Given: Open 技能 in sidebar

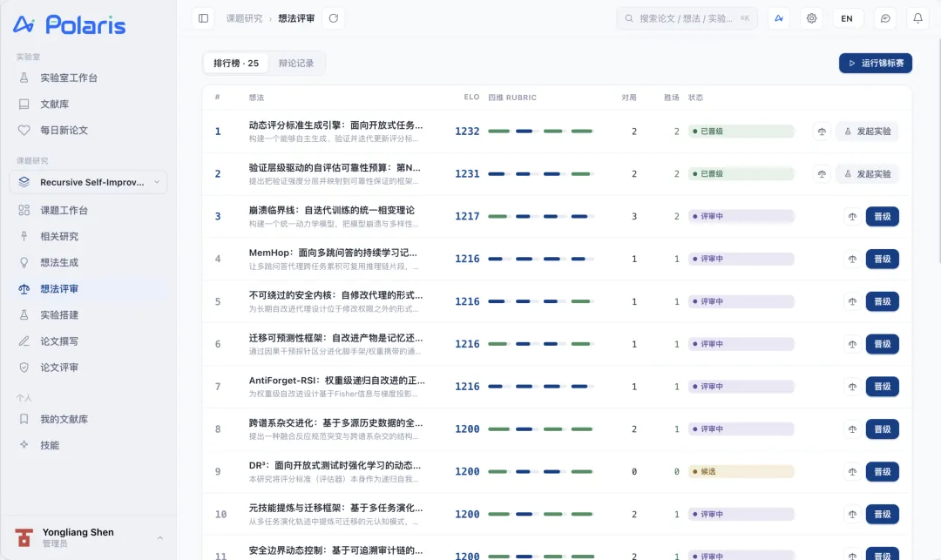Looking at the screenshot, I should (x=88, y=445).
